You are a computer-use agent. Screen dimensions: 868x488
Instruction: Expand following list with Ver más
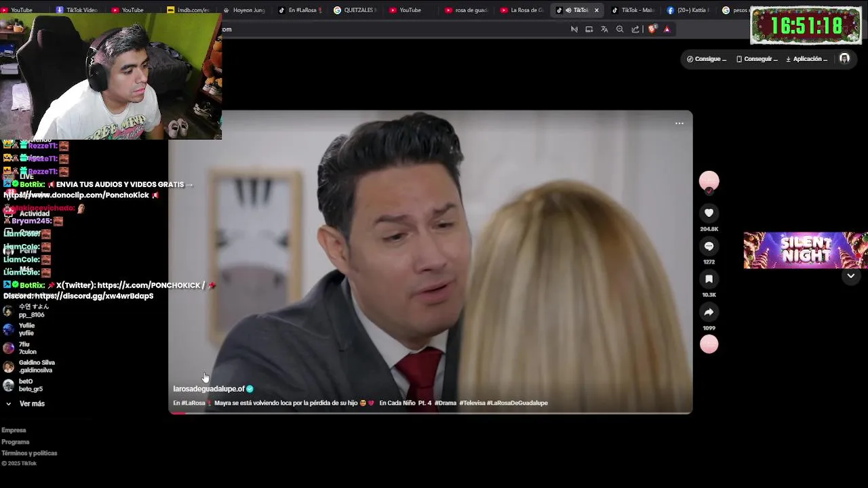click(26, 404)
